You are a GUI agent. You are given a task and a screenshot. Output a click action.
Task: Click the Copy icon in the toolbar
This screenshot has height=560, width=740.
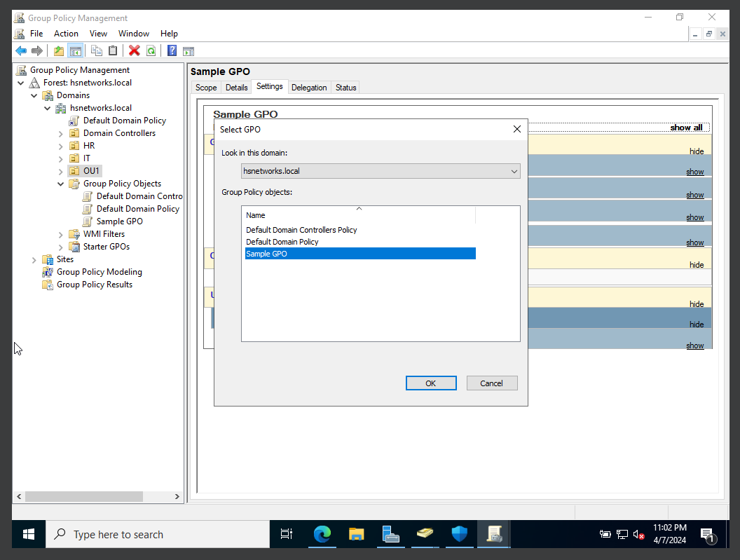pyautogui.click(x=97, y=50)
